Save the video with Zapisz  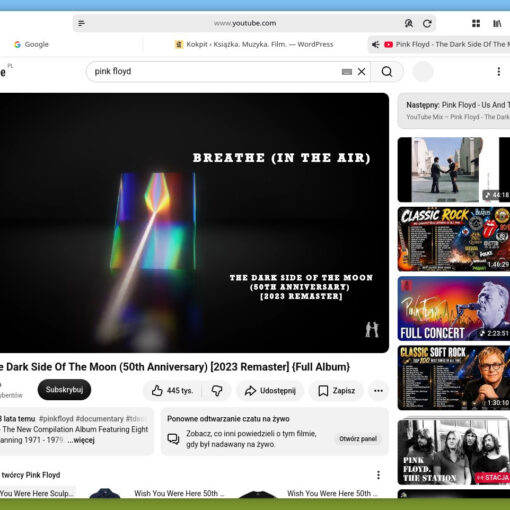(336, 390)
